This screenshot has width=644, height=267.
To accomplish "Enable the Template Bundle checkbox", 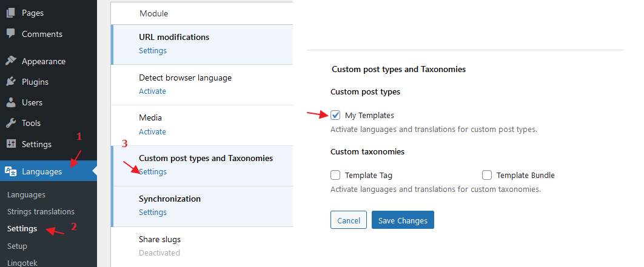I will [x=487, y=175].
